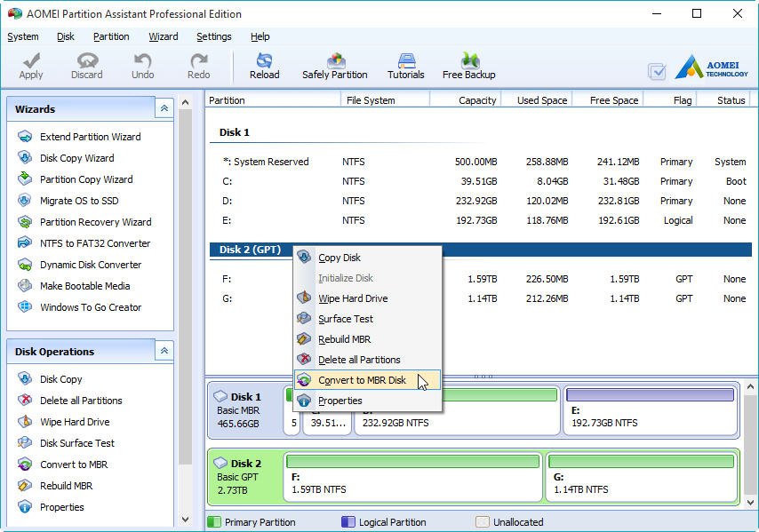Screen dimensions: 759x532
Task: Sort by File System column header
Action: click(385, 100)
